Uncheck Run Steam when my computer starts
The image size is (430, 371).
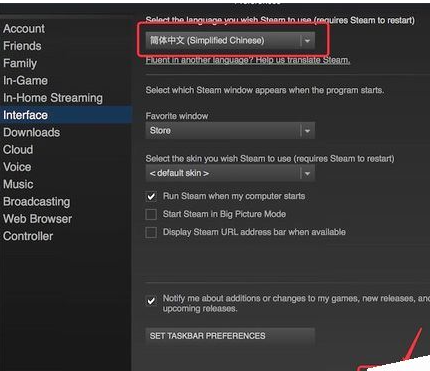tap(151, 196)
